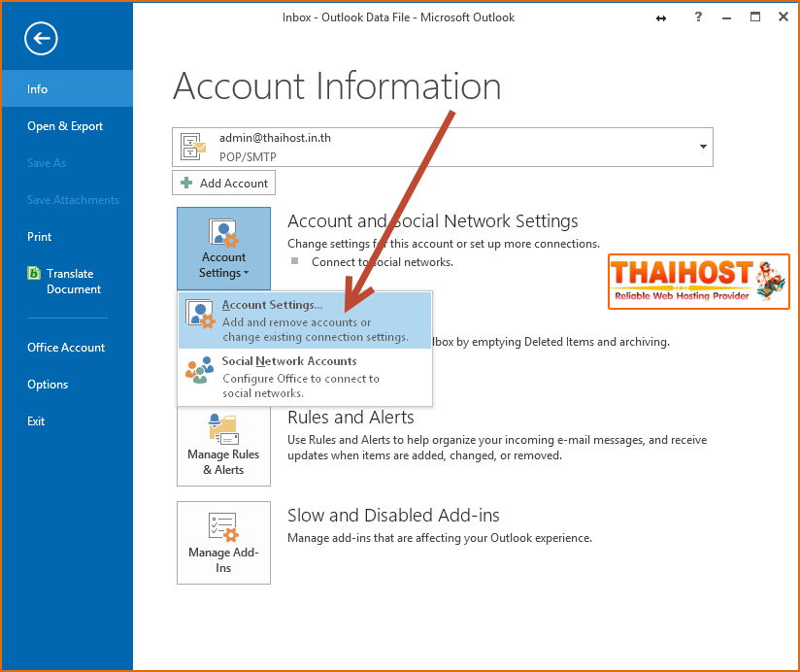Click the Translate Document green icon
The width and height of the screenshot is (800, 672).
pos(34,273)
